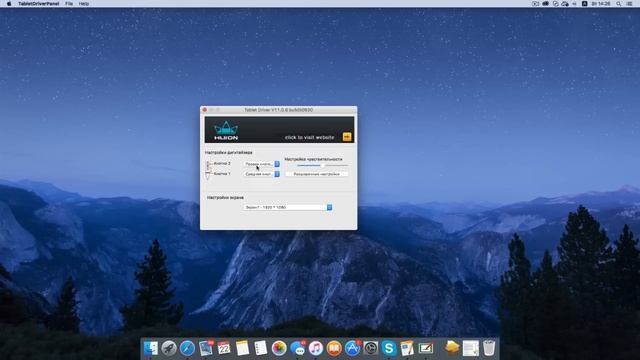Open the TabletDriverPanel app menu

tap(38, 4)
